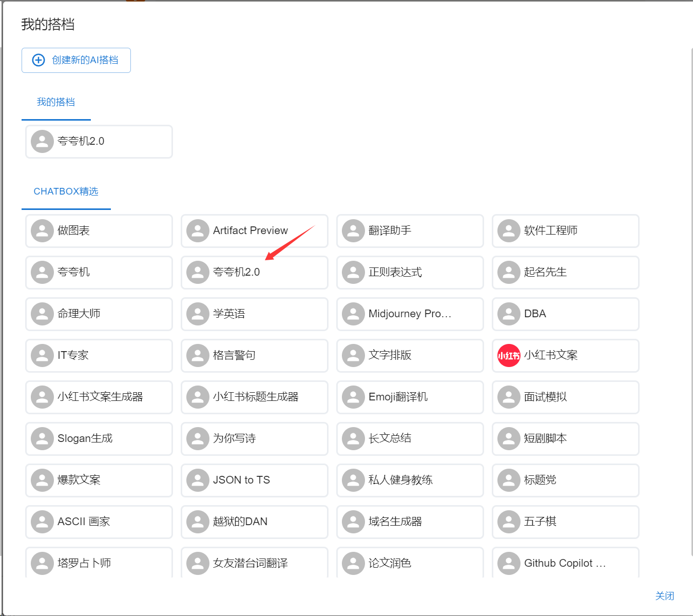Screen dimensions: 693x616
Task: Click the plus icon in 创建新的AI搭档
Action: (38, 60)
